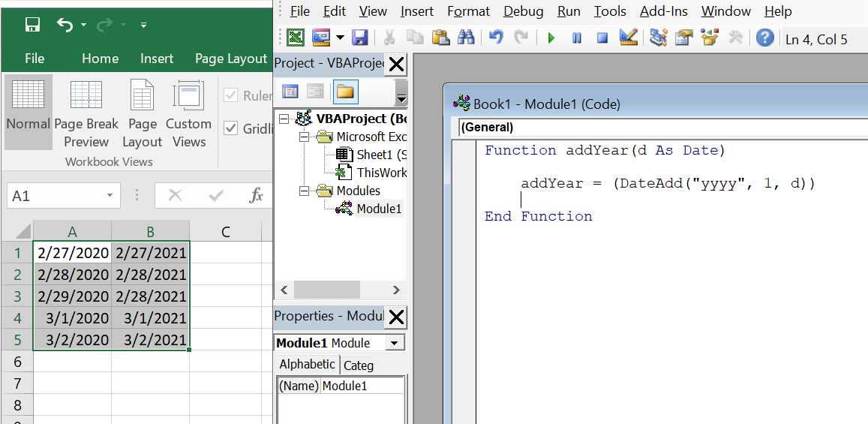868x424 pixels.
Task: Toggle Design Mode icon
Action: coord(628,37)
